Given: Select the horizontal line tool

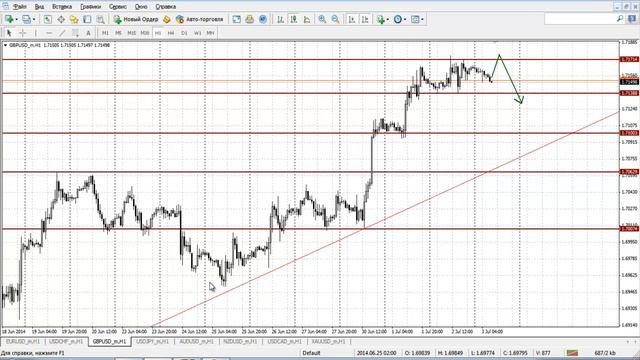Looking at the screenshot, I should pos(49,33).
